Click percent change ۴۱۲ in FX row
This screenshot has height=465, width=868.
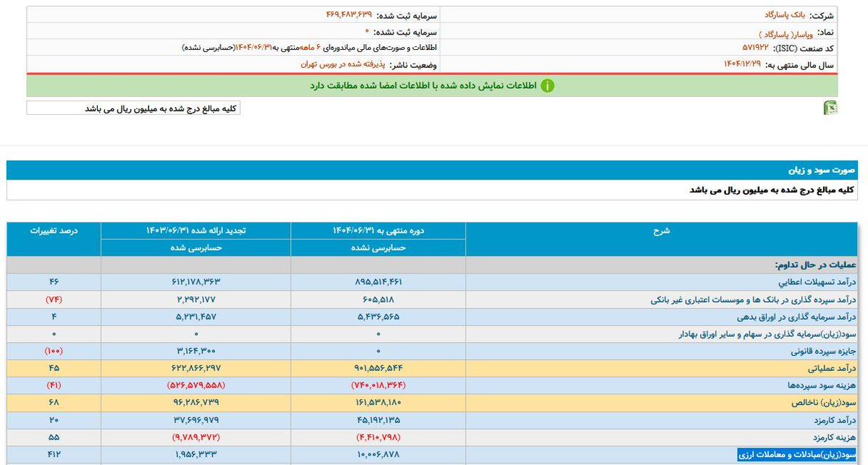[x=54, y=454]
